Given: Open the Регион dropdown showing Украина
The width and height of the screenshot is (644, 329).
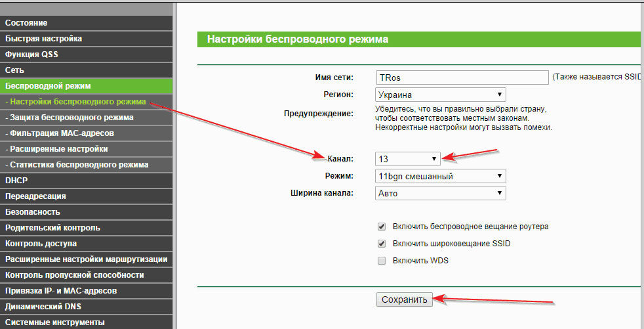Looking at the screenshot, I should (440, 95).
